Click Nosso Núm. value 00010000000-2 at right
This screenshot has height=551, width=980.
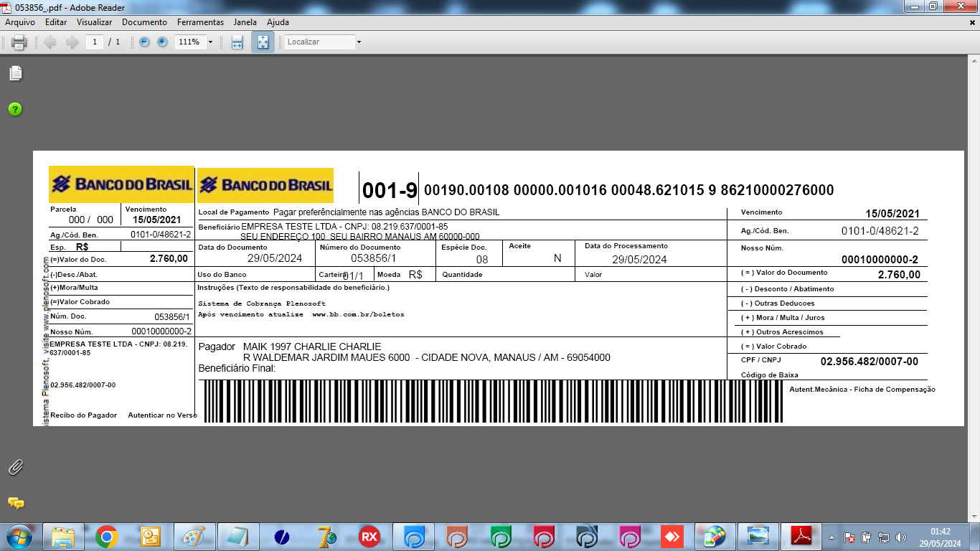pyautogui.click(x=879, y=260)
